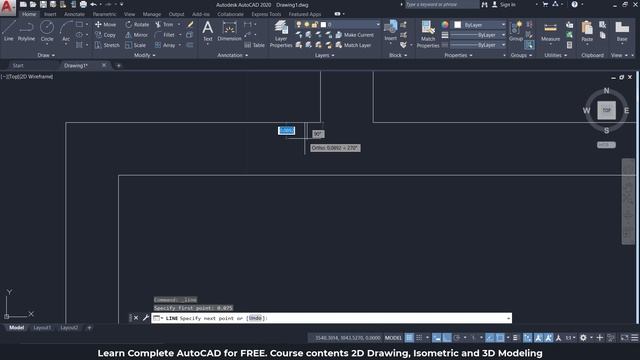Screen dimensions: 640x360
Task: Toggle object snap tracking in status bar
Action: (490, 338)
